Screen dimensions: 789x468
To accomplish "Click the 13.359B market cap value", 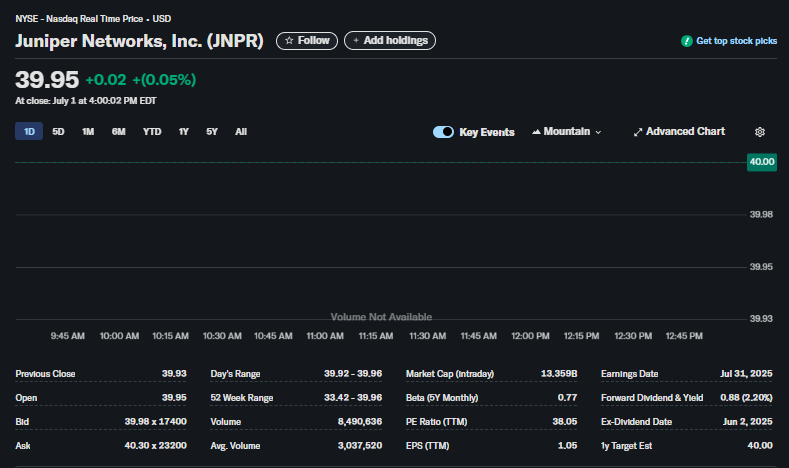I will click(x=559, y=374).
